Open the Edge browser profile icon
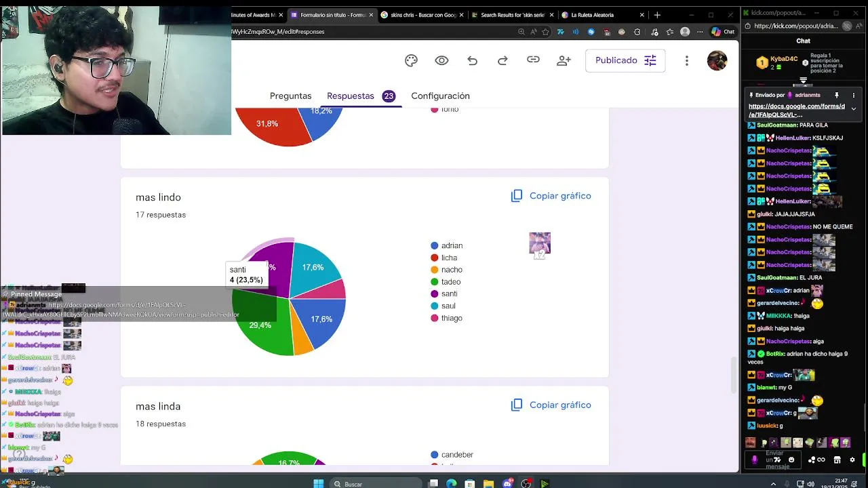 point(685,32)
